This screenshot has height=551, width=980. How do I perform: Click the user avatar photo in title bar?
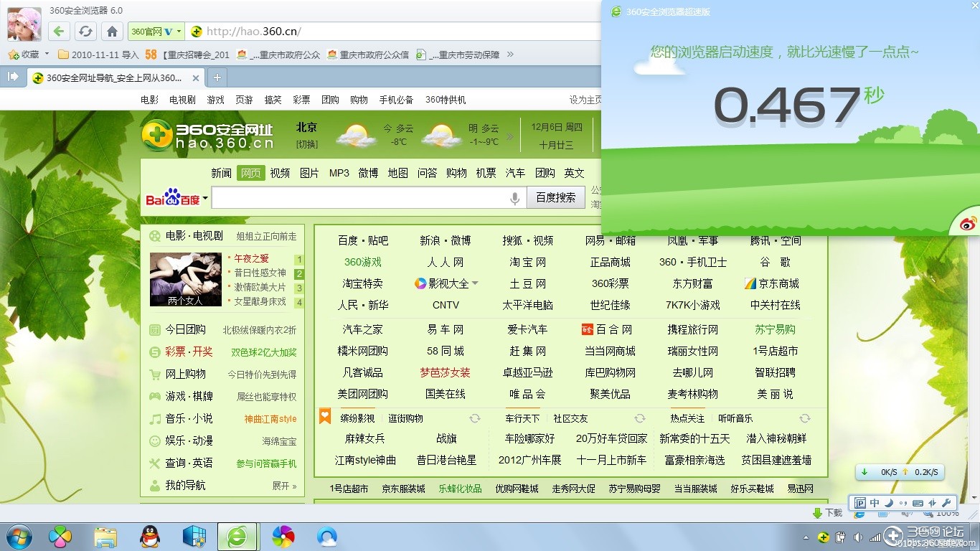point(24,24)
